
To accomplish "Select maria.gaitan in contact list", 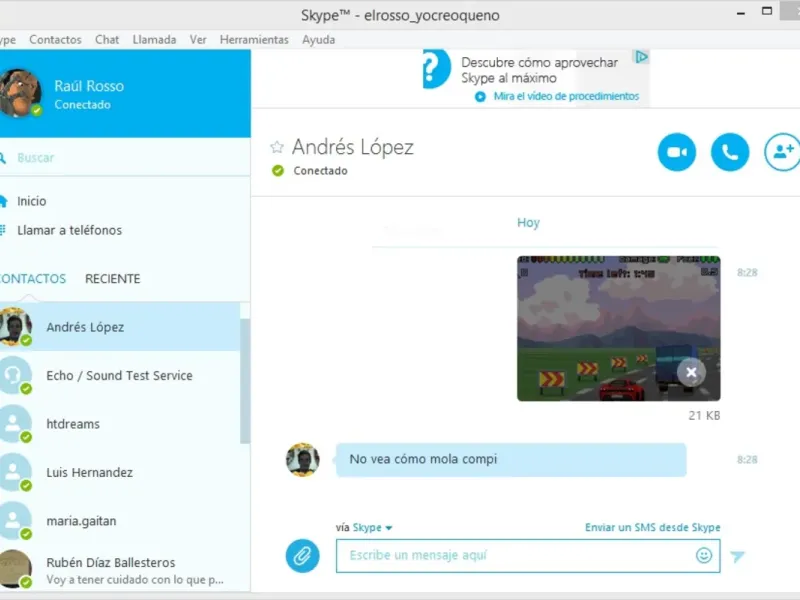I will pos(120,521).
